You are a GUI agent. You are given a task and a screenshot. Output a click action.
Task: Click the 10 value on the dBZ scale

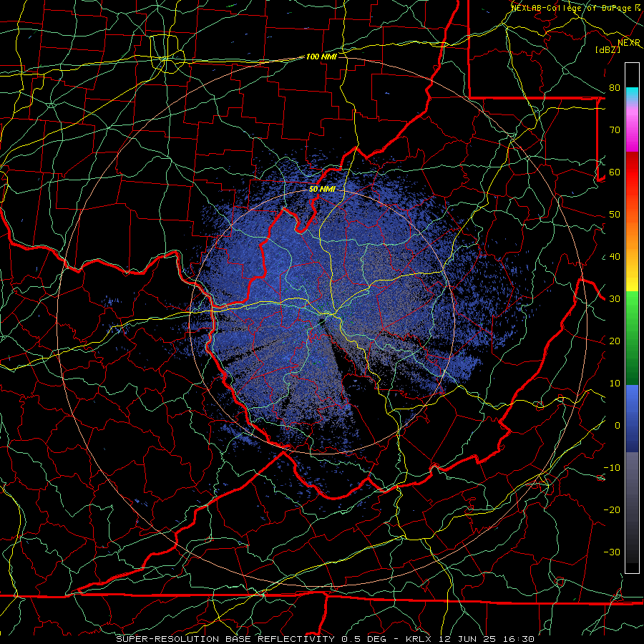615,384
